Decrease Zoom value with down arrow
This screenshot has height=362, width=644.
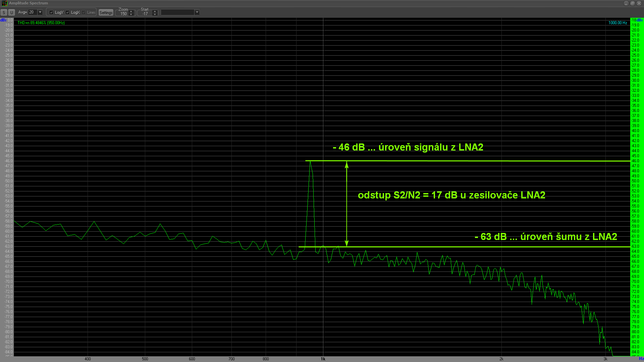(x=131, y=14)
